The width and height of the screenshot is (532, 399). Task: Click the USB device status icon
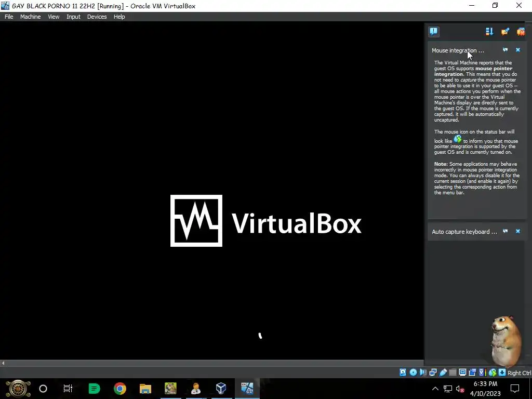[x=443, y=372]
